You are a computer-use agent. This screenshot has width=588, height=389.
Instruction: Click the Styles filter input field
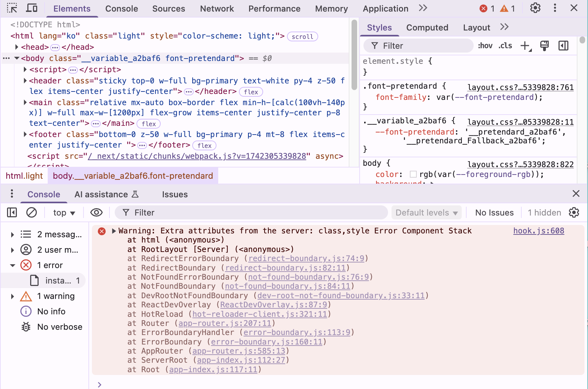[419, 46]
